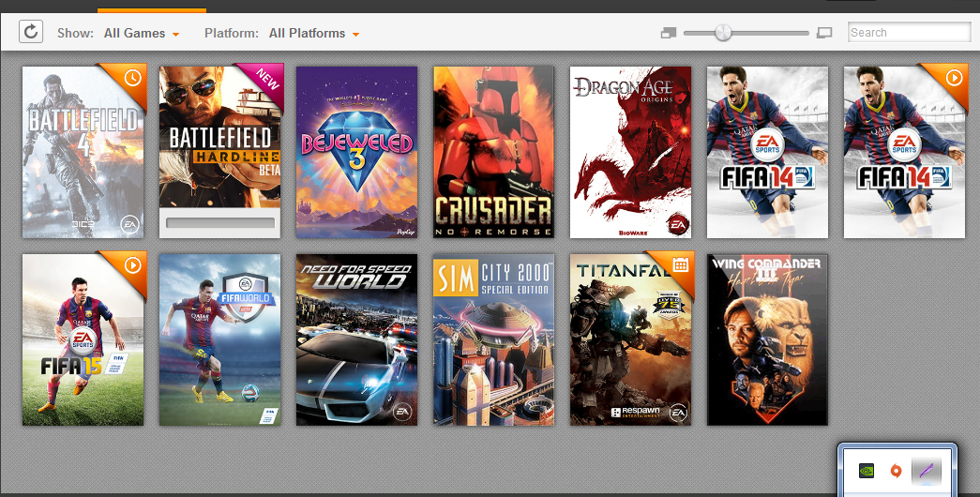
Task: Click the calendar badge on Titanfall
Action: [x=680, y=265]
